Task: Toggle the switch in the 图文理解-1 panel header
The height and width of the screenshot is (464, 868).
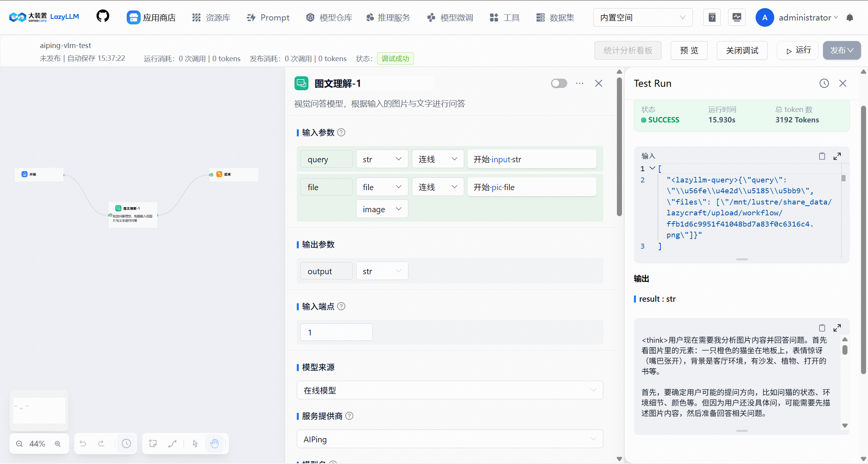Action: (559, 83)
